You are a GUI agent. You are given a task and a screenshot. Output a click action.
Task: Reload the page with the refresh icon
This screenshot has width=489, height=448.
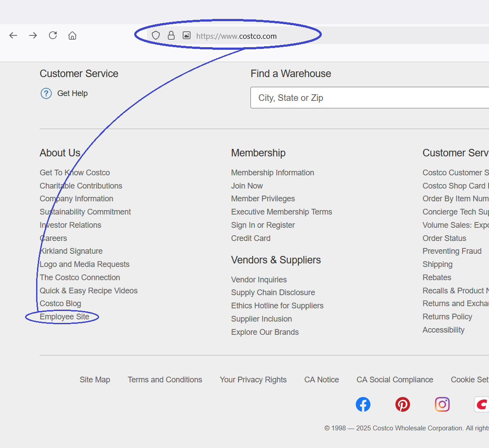tap(53, 35)
